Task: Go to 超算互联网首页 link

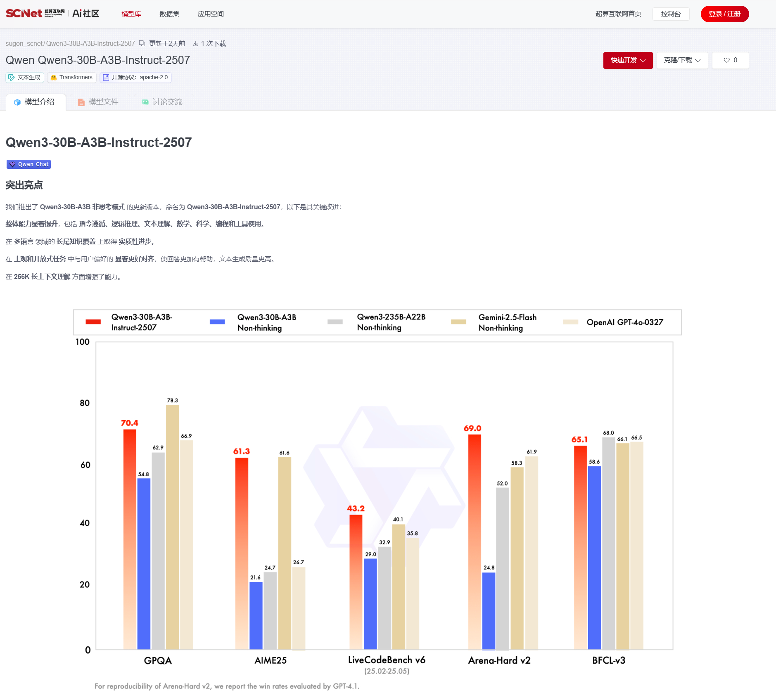Action: [x=618, y=14]
